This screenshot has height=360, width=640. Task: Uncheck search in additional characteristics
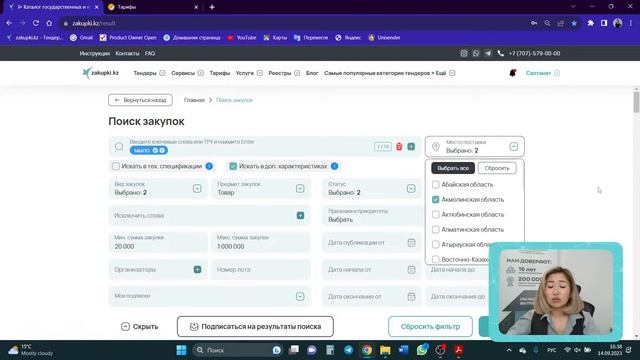coord(233,166)
